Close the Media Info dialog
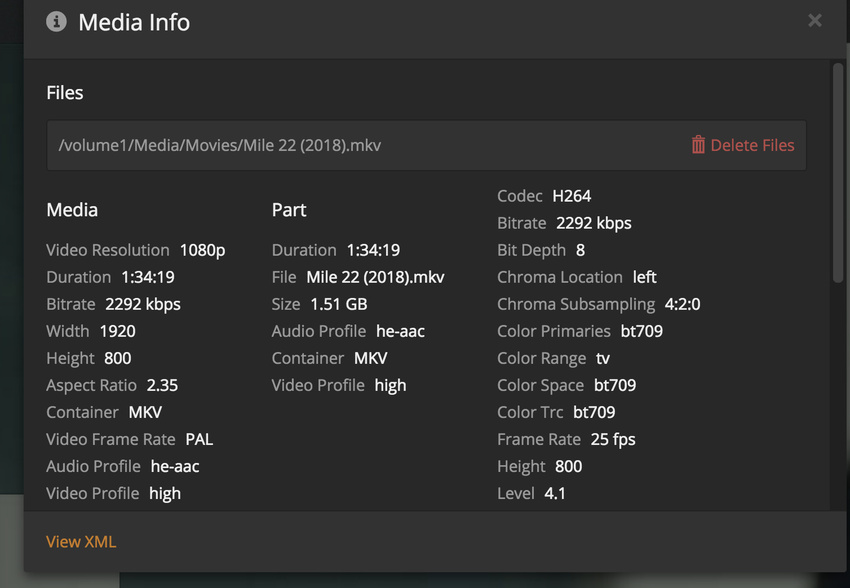This screenshot has width=850, height=588. 815,21
